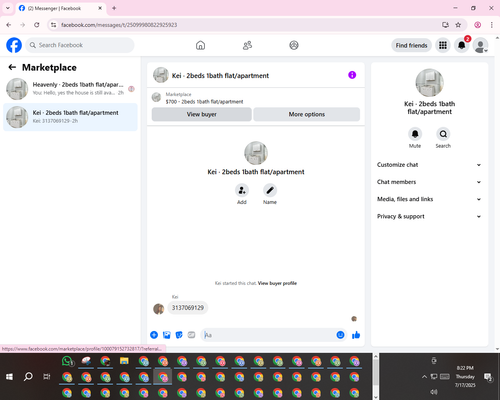Open the tab search dropdown arrow

click(x=8, y=8)
